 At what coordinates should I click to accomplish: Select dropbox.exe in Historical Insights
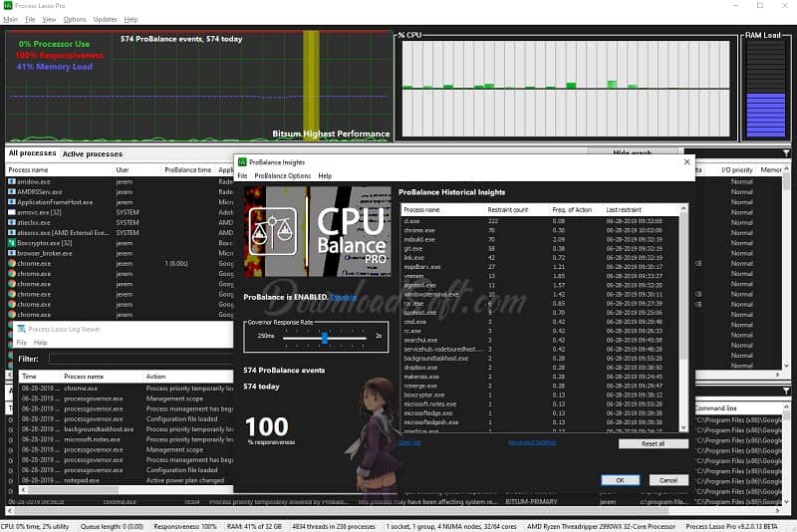pyautogui.click(x=540, y=368)
